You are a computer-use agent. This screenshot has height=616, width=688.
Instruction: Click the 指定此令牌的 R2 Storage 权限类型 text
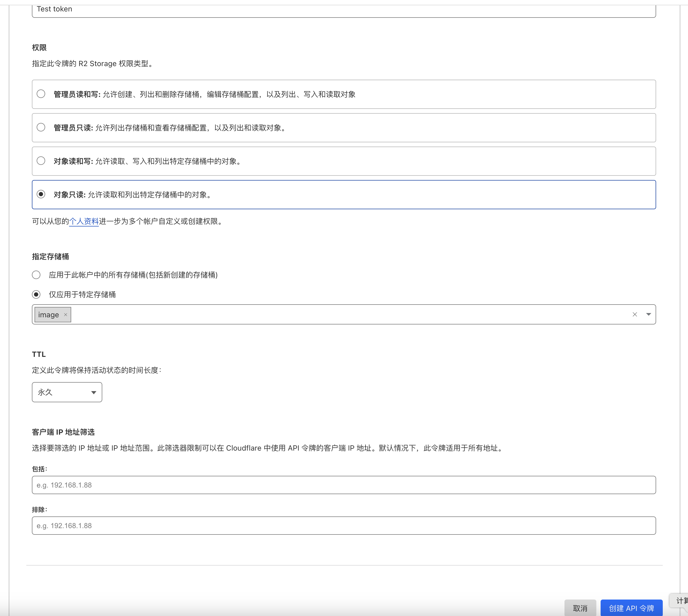(92, 64)
